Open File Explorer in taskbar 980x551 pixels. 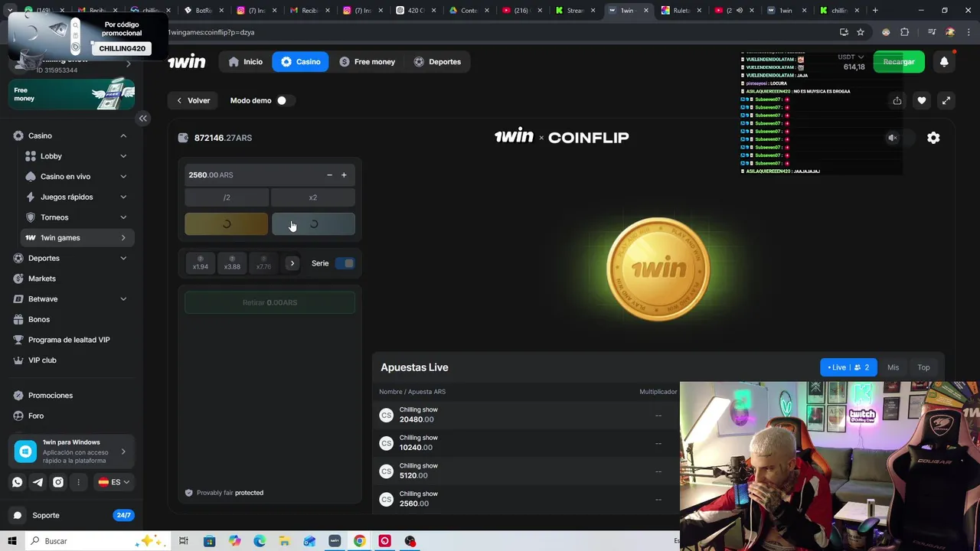tap(284, 541)
